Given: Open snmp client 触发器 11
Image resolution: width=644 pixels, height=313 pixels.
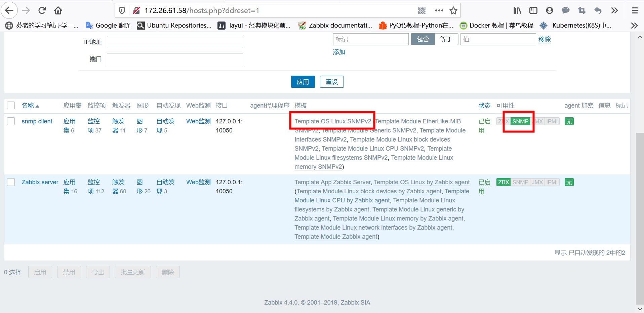Looking at the screenshot, I should pos(119,126).
